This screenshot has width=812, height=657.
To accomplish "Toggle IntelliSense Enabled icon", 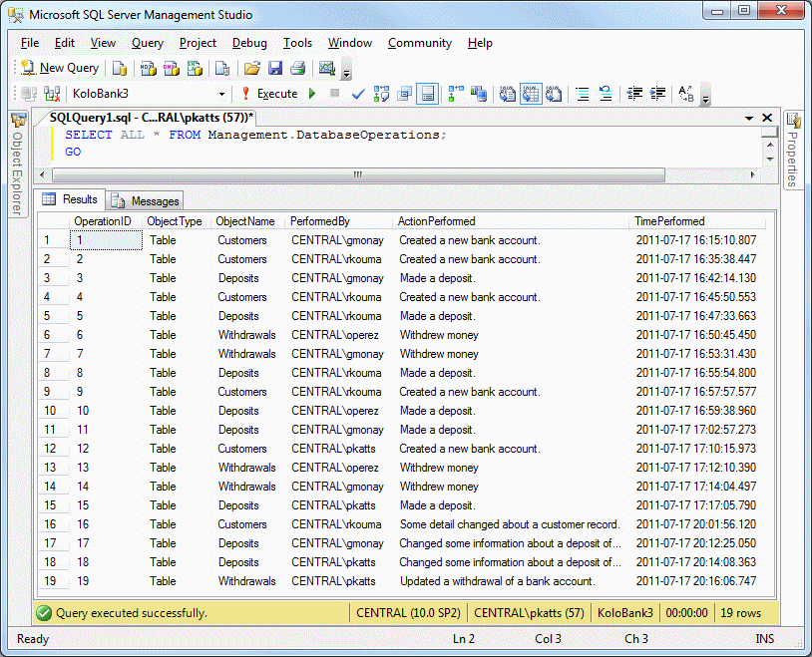I will tap(427, 94).
